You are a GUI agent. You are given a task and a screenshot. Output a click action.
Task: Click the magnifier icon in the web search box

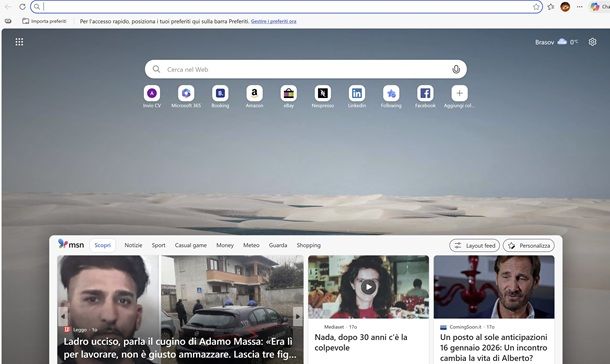point(156,69)
